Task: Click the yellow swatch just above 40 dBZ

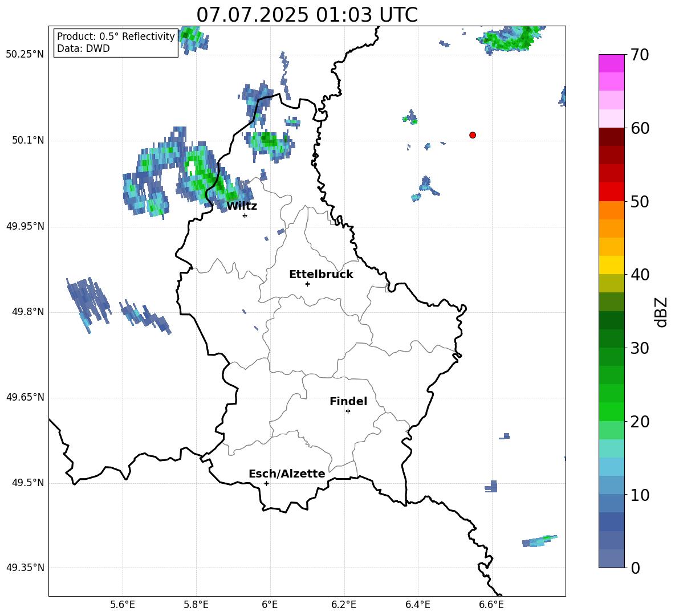Action: pos(611,265)
